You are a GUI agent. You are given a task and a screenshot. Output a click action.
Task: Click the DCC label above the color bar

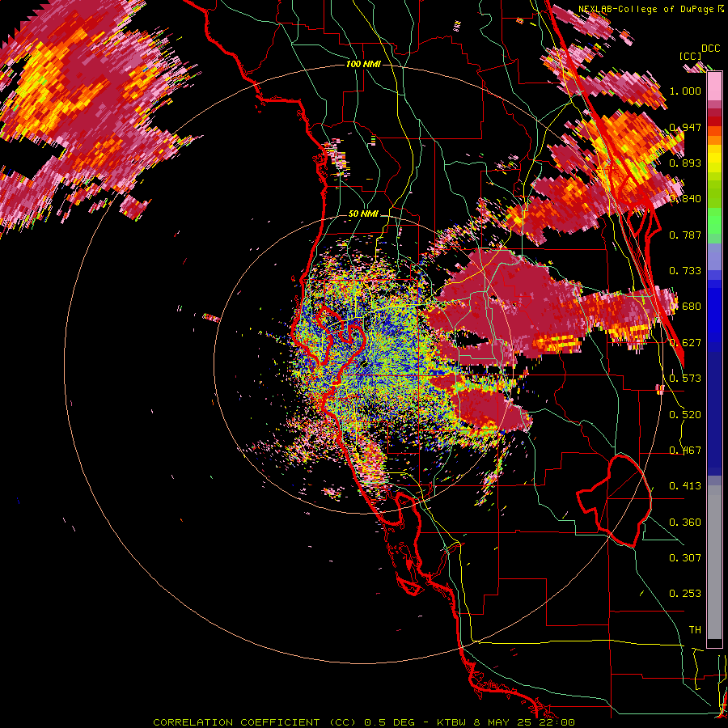point(710,49)
